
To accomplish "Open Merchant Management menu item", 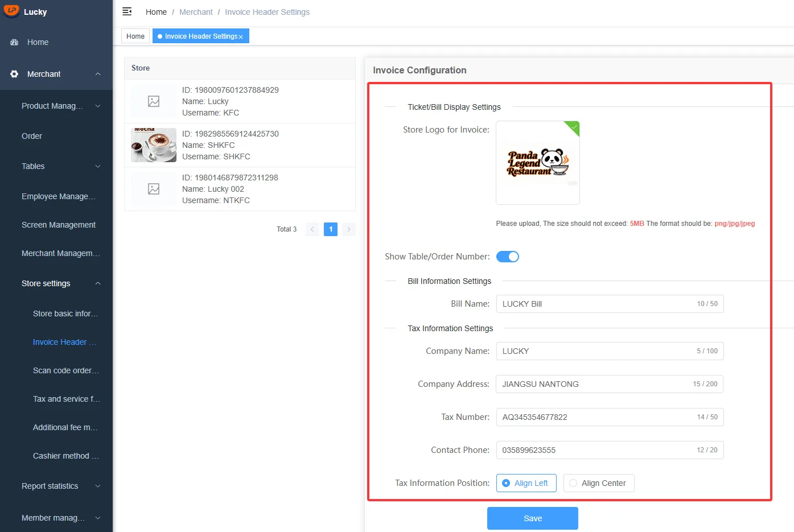I will [56, 253].
